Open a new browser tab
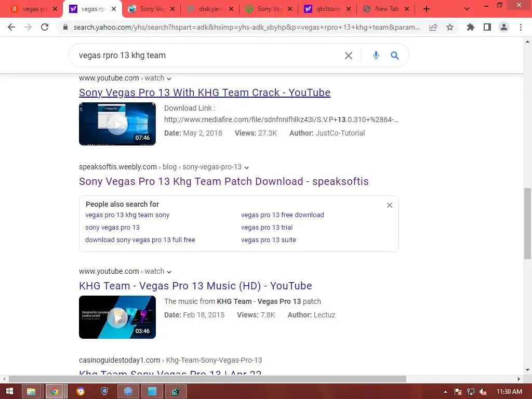 [427, 9]
